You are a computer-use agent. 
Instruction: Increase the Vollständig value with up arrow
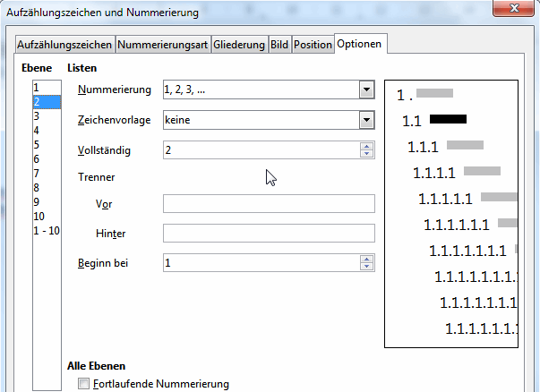(x=367, y=146)
